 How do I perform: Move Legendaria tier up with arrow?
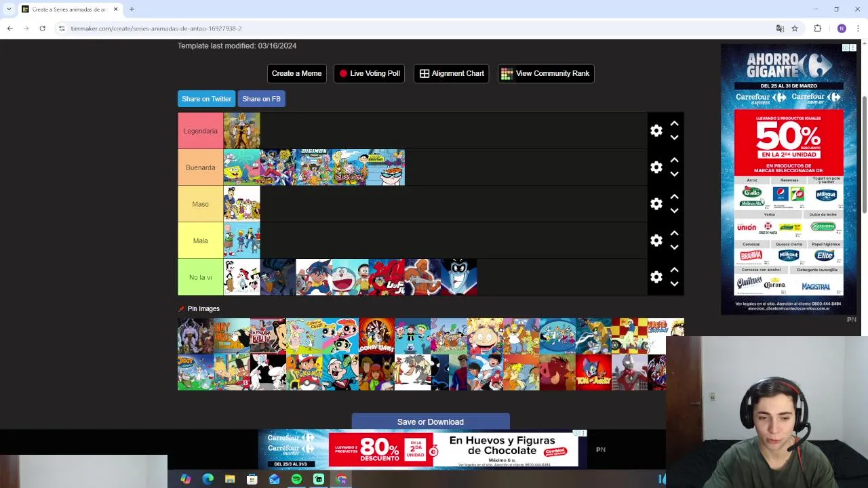(x=674, y=124)
